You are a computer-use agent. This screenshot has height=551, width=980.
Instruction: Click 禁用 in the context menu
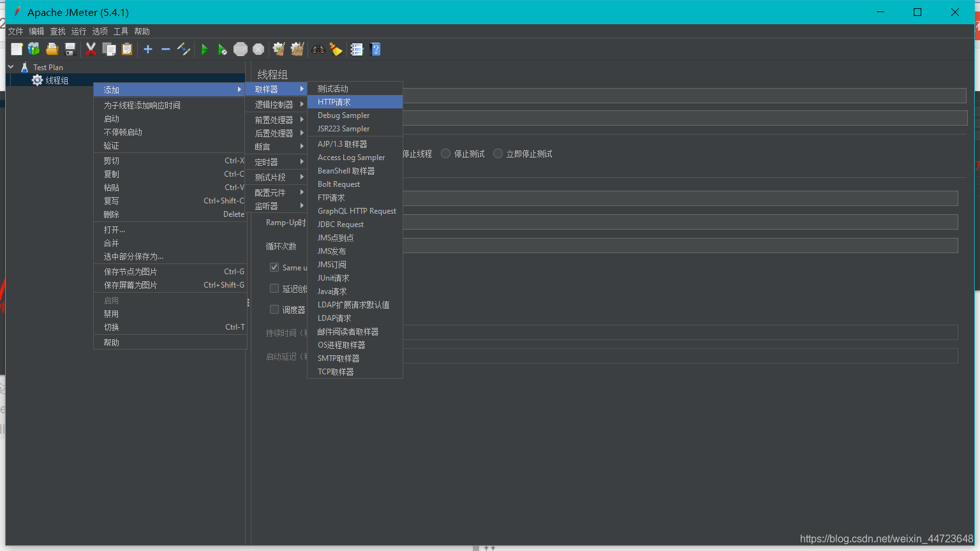coord(169,314)
